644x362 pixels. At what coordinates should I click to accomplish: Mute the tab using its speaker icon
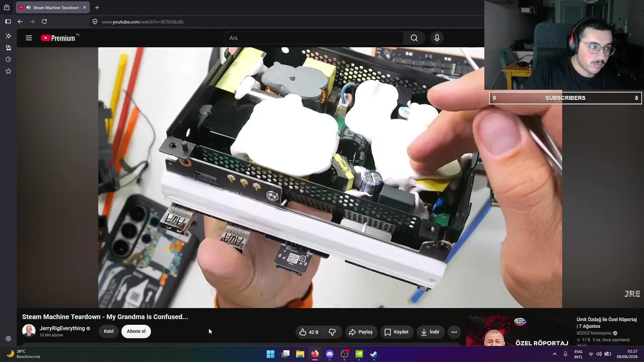coord(28,8)
